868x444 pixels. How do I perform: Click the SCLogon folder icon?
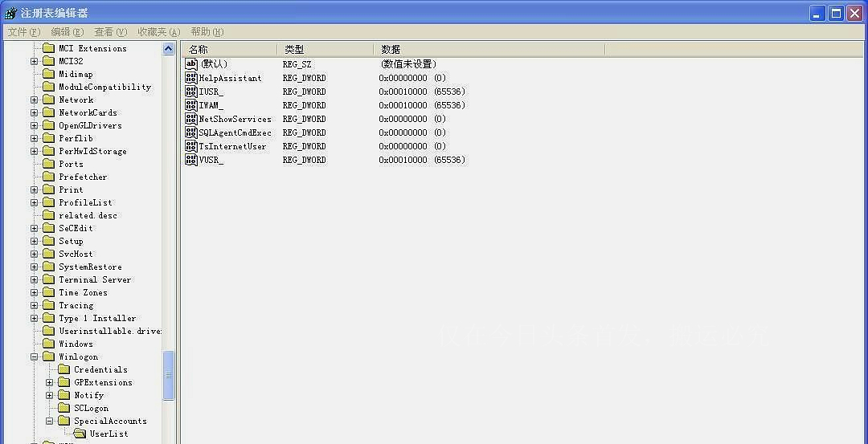(x=63, y=408)
